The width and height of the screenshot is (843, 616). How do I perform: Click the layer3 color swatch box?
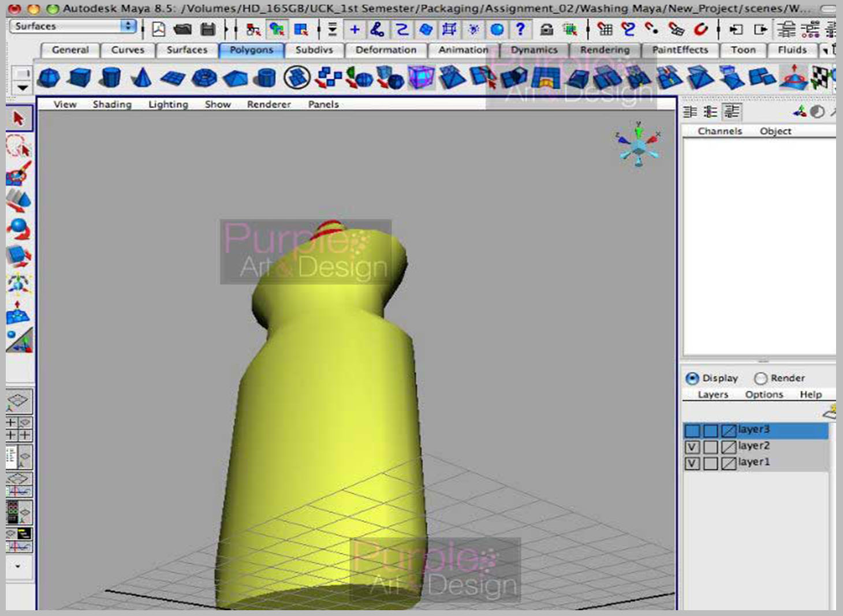pos(729,431)
